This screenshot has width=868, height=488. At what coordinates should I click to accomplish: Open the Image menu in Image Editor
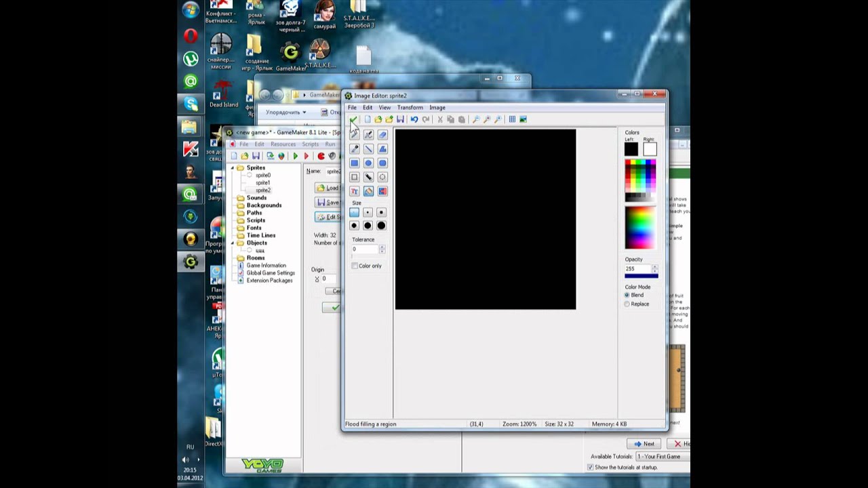(x=437, y=108)
